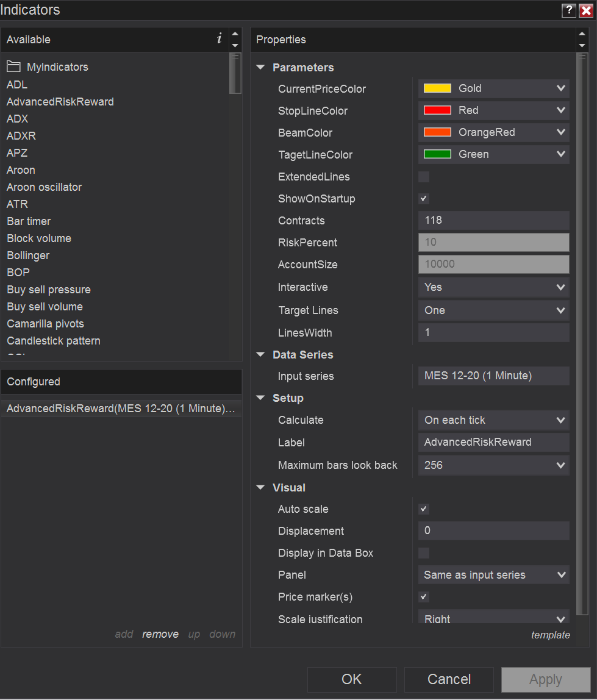Screen dimensions: 597x700
Task: Uncheck the ShowOnStartup checkbox
Action: point(424,199)
